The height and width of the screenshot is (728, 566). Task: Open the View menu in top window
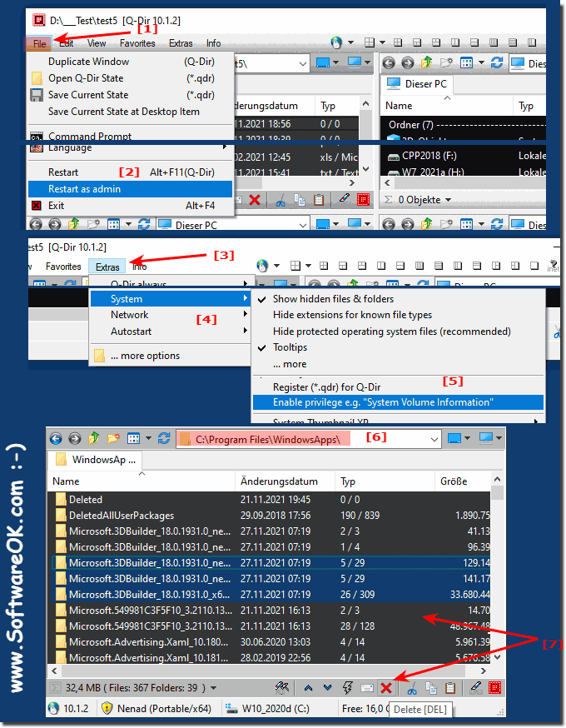tap(97, 43)
